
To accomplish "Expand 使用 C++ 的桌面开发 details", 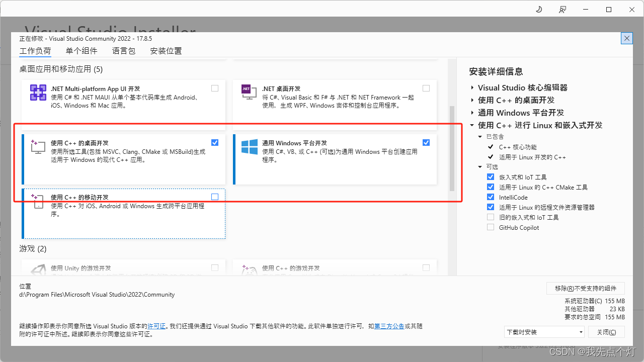I will point(472,100).
